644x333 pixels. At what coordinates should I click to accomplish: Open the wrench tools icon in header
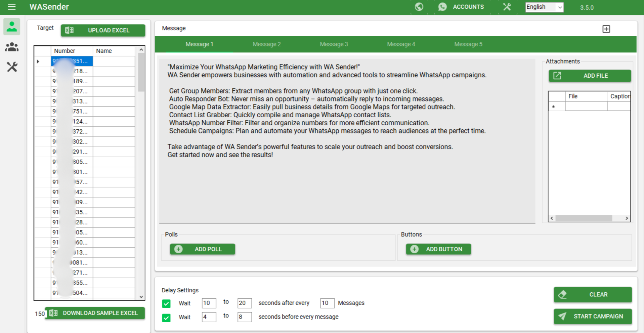point(507,7)
